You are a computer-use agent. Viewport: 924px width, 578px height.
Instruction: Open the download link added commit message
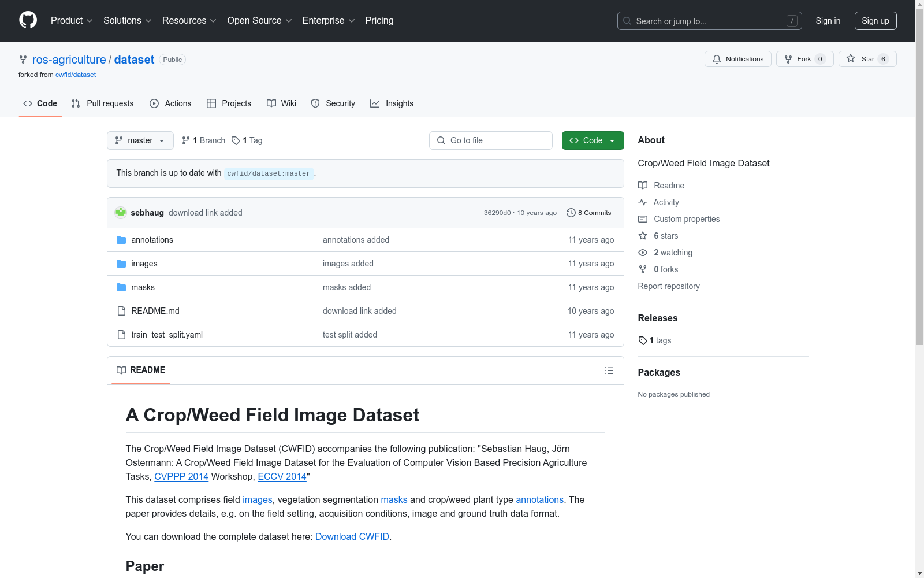click(206, 213)
